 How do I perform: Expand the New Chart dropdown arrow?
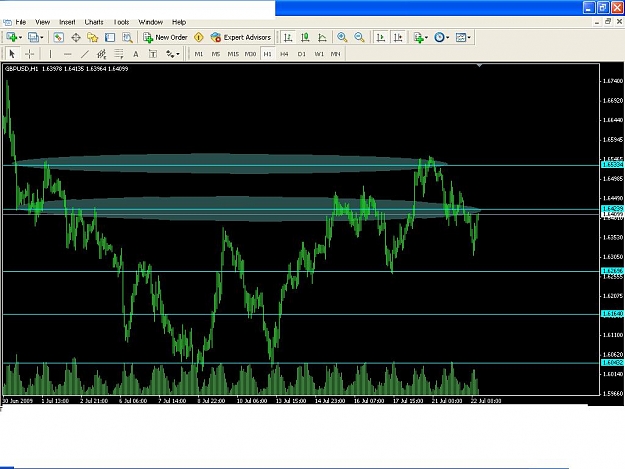click(x=20, y=38)
